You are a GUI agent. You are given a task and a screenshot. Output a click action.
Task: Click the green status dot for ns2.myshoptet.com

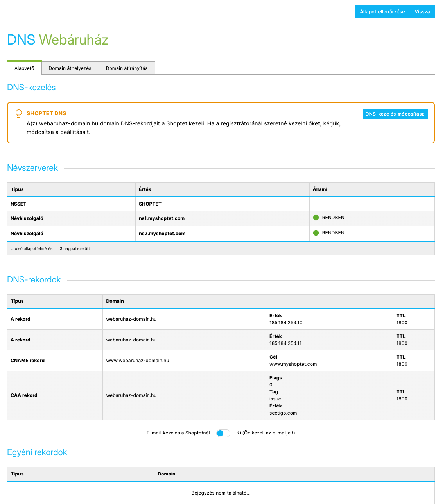point(316,233)
